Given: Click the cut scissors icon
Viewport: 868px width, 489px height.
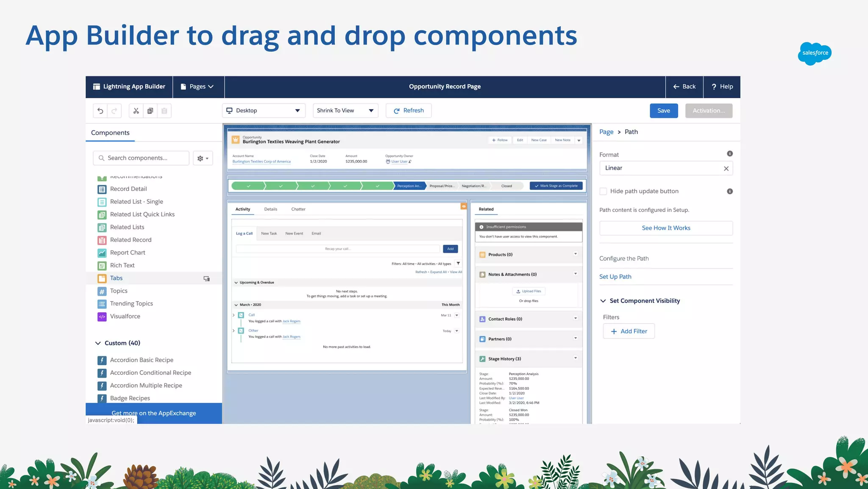Looking at the screenshot, I should [136, 111].
